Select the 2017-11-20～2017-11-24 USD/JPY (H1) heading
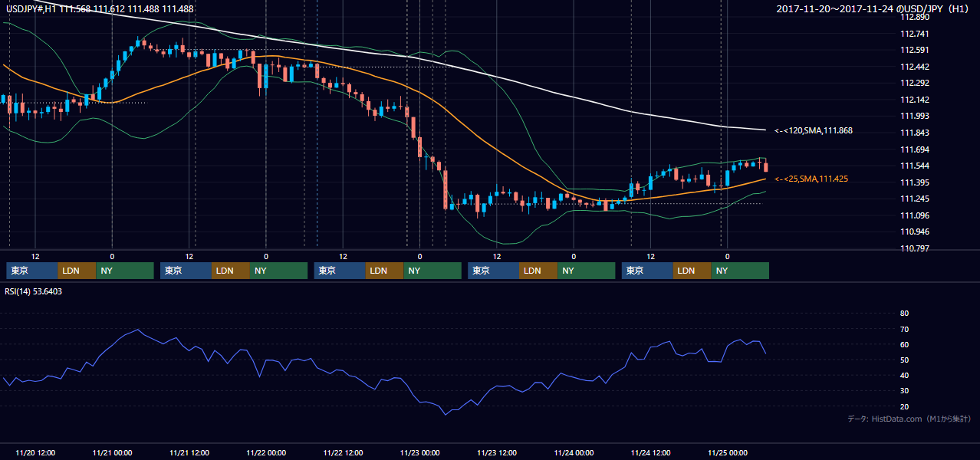This screenshot has height=460, width=980. 874,8
